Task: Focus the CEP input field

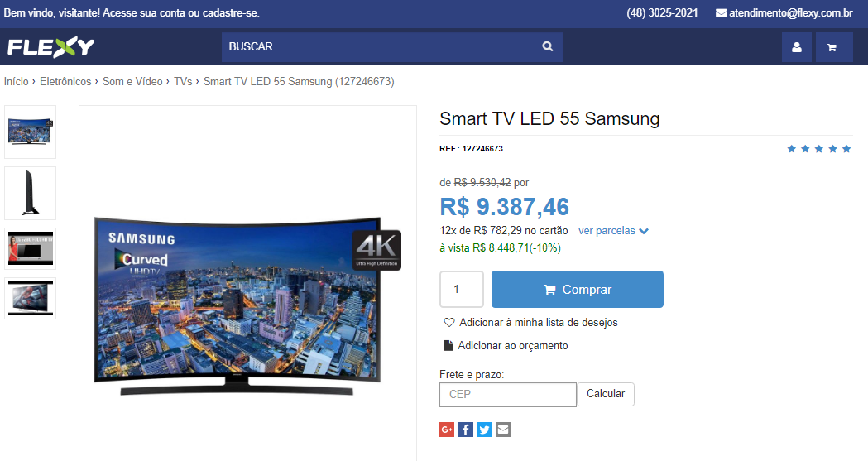Action: pyautogui.click(x=507, y=395)
